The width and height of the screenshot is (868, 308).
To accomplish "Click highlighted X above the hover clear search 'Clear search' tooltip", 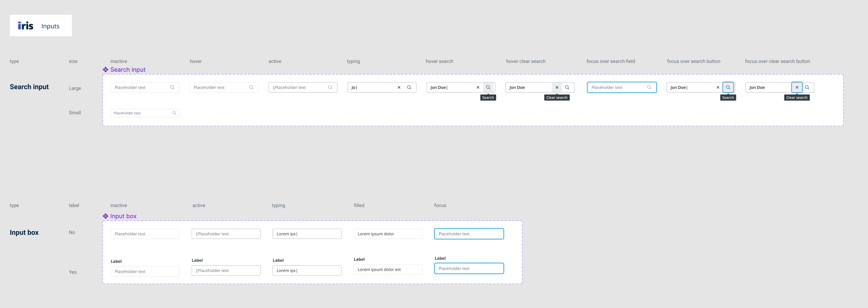I will [557, 88].
